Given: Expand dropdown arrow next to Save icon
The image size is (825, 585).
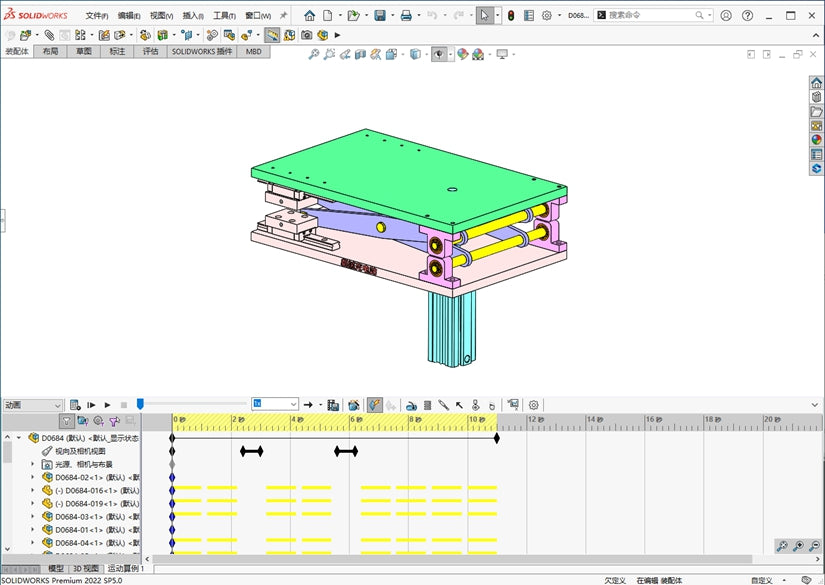Looking at the screenshot, I should coord(393,15).
